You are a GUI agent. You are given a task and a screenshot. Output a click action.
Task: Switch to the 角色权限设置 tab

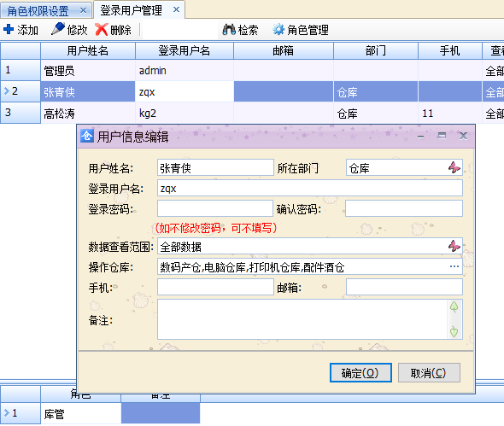[38, 11]
